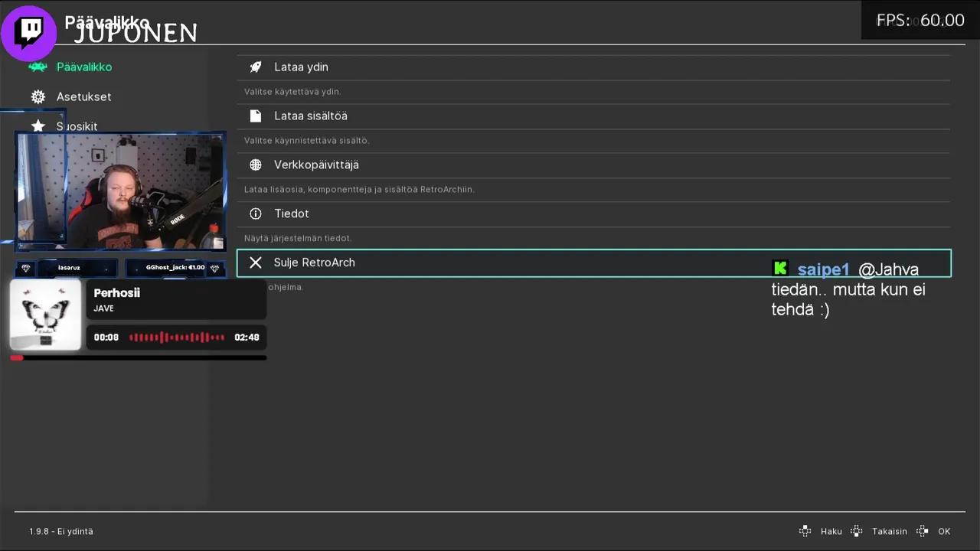This screenshot has height=551, width=980.
Task: Click the Asetukset gear icon
Action: [x=38, y=96]
